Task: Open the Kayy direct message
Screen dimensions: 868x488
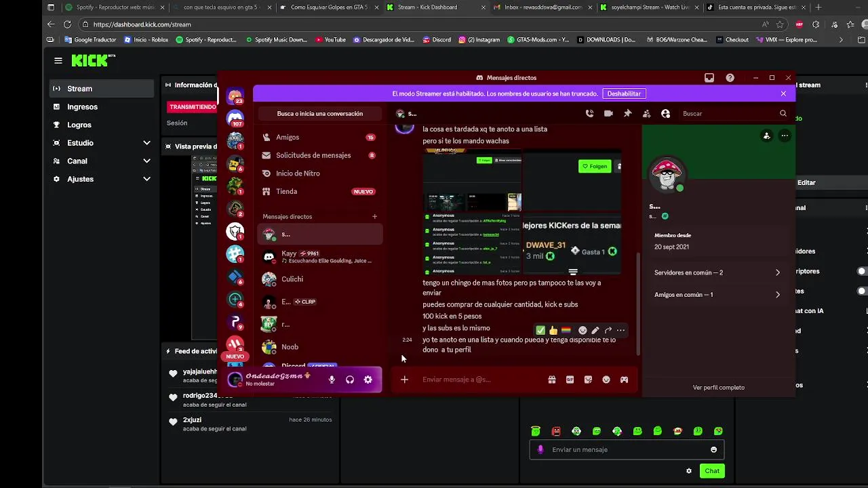Action: (320, 257)
